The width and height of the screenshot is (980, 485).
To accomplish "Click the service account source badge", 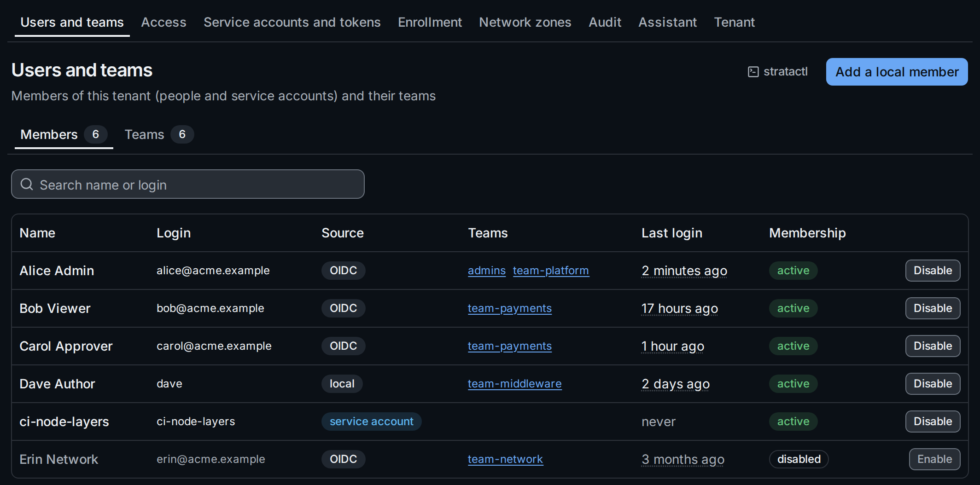I will (372, 421).
